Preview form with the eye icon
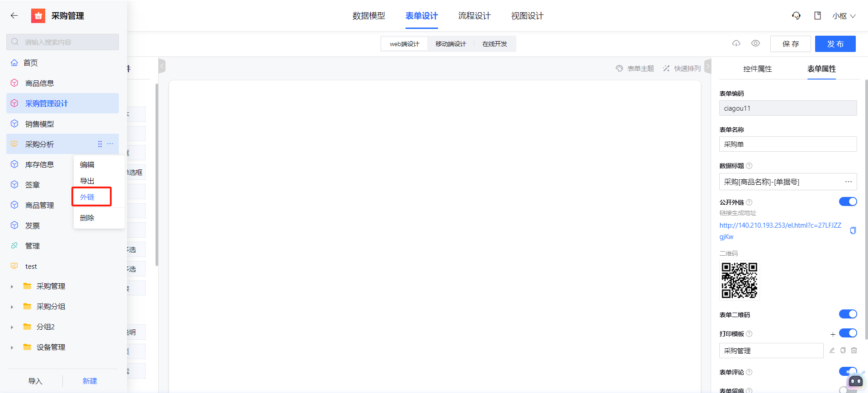The height and width of the screenshot is (393, 868). (x=755, y=43)
